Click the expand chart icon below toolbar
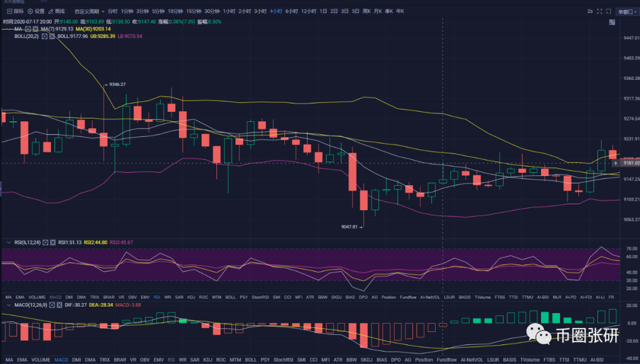 click(612, 22)
